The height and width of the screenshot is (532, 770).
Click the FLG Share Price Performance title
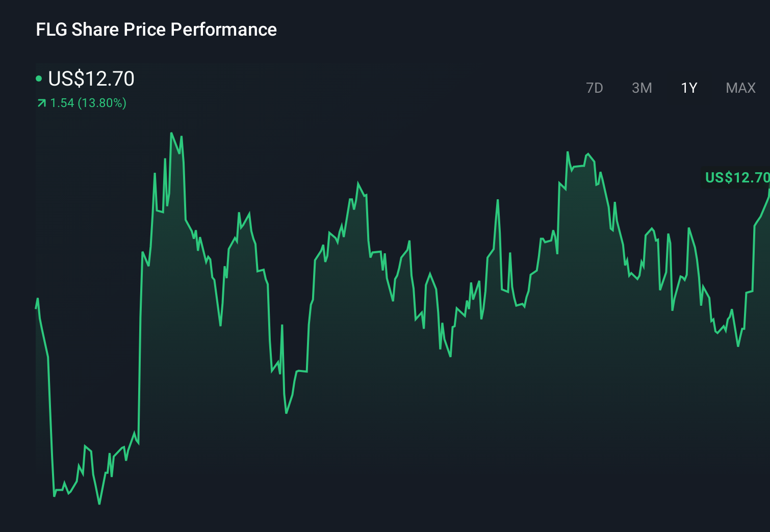[x=156, y=30]
